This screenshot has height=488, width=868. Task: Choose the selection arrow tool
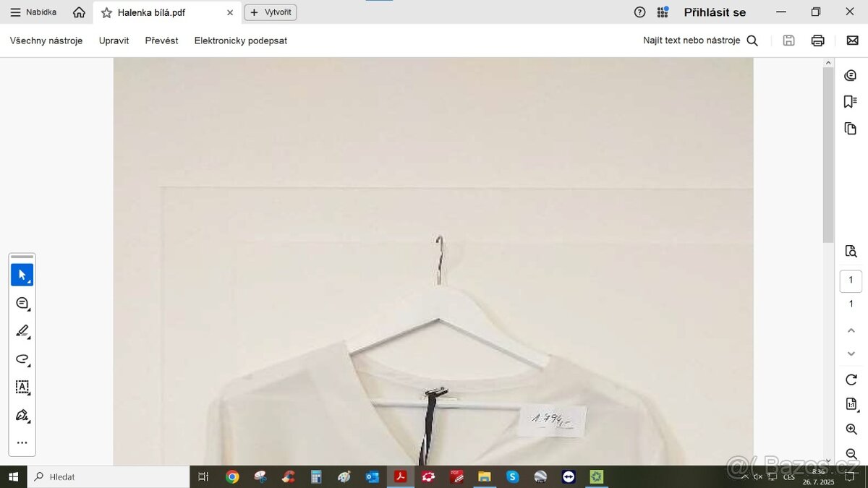pyautogui.click(x=22, y=275)
